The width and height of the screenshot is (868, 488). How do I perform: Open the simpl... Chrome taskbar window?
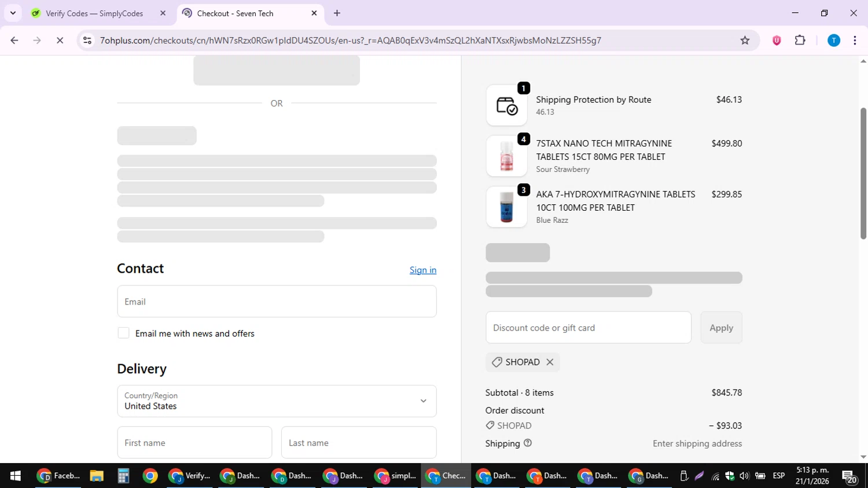tap(395, 476)
